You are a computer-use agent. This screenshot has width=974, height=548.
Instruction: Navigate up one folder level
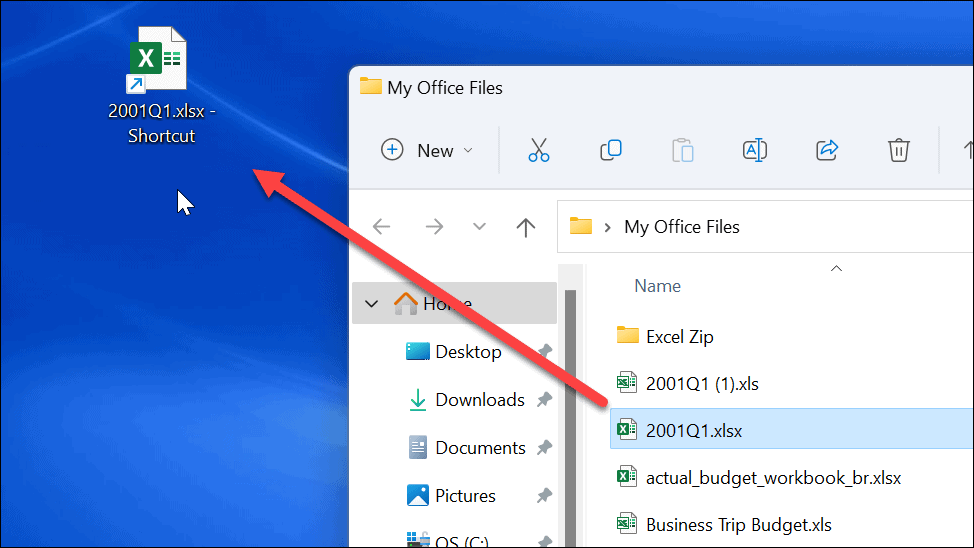click(526, 227)
